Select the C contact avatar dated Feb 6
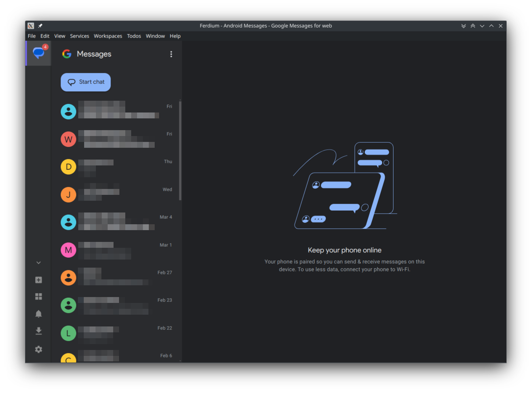532x393 pixels. pos(68,358)
